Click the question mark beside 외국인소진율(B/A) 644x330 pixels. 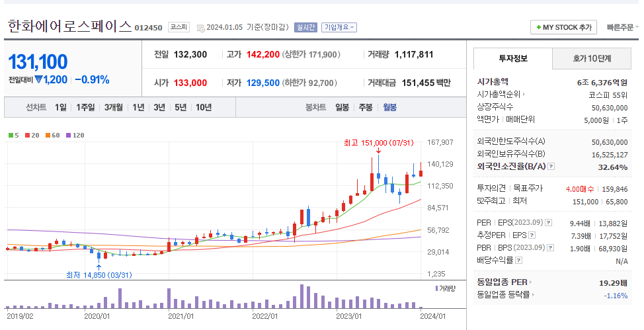551,167
